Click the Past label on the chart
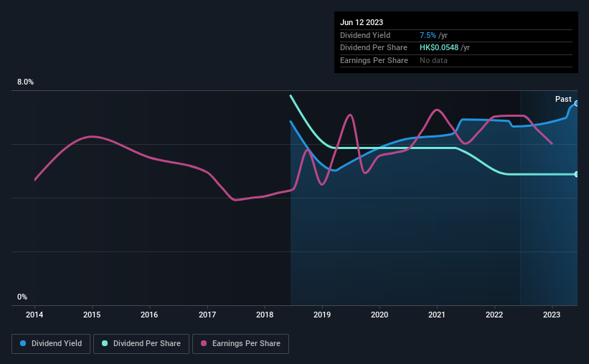 point(563,99)
